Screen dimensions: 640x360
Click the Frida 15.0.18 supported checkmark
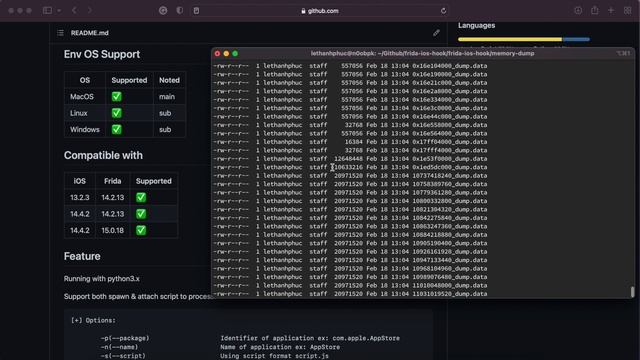click(141, 230)
